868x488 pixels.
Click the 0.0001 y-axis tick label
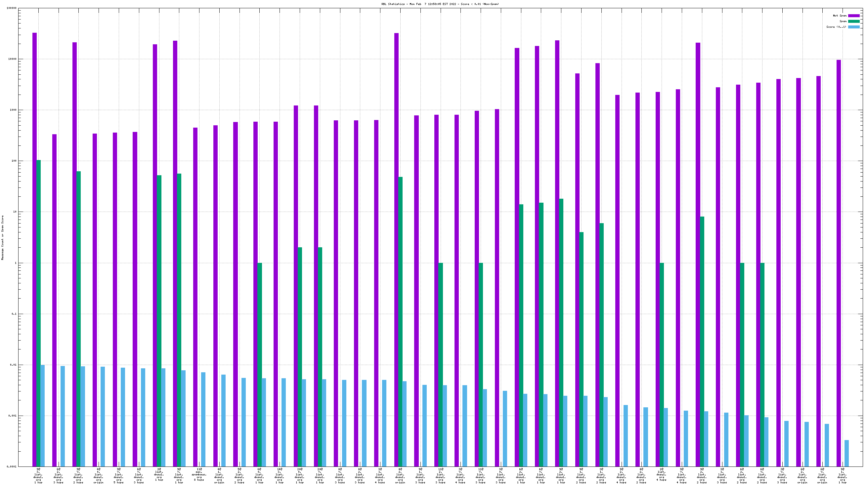[x=11, y=467]
